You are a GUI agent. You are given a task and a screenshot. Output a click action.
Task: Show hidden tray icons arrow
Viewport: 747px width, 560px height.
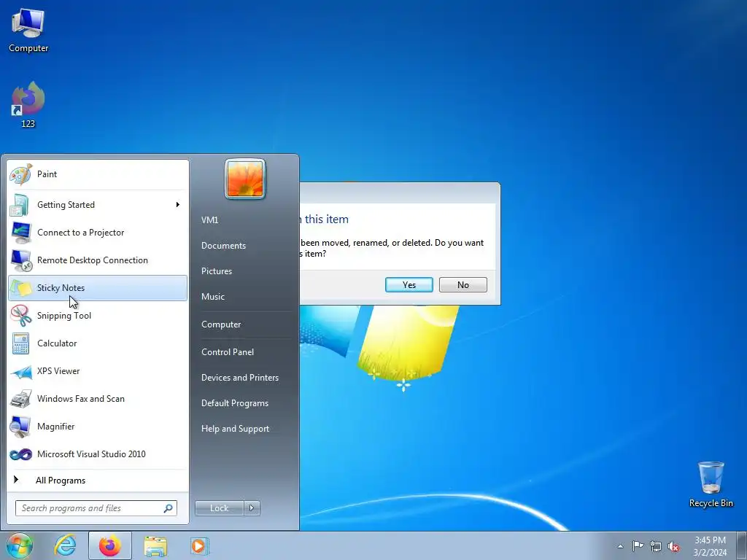pyautogui.click(x=620, y=546)
